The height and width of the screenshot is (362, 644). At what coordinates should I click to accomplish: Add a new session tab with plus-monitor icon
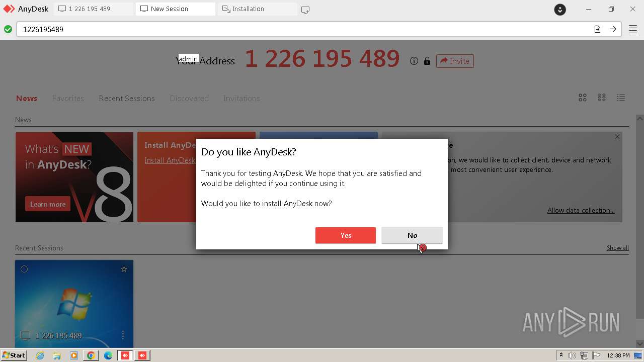click(305, 9)
